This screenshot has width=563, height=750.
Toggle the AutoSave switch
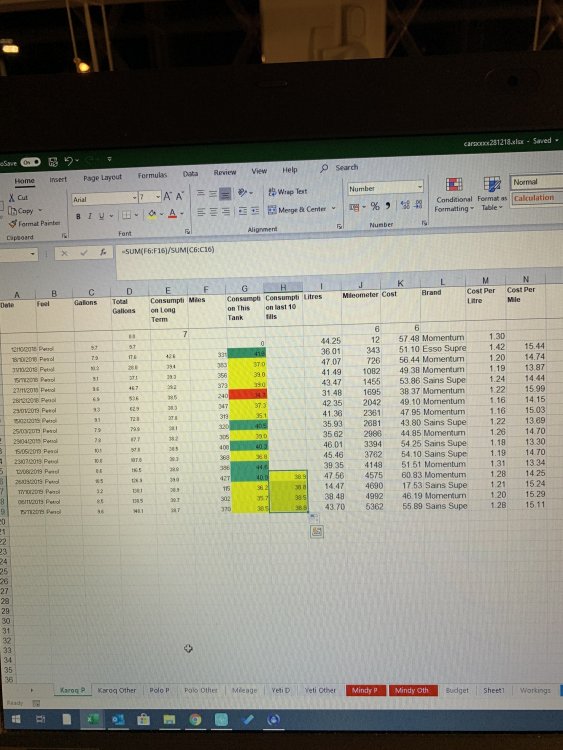click(x=30, y=162)
